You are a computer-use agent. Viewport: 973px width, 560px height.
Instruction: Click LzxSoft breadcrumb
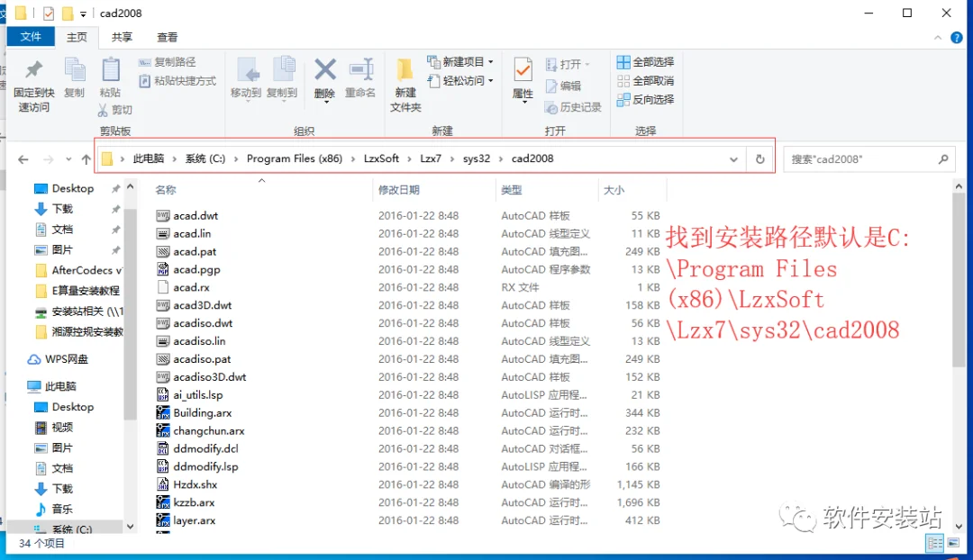[381, 158]
